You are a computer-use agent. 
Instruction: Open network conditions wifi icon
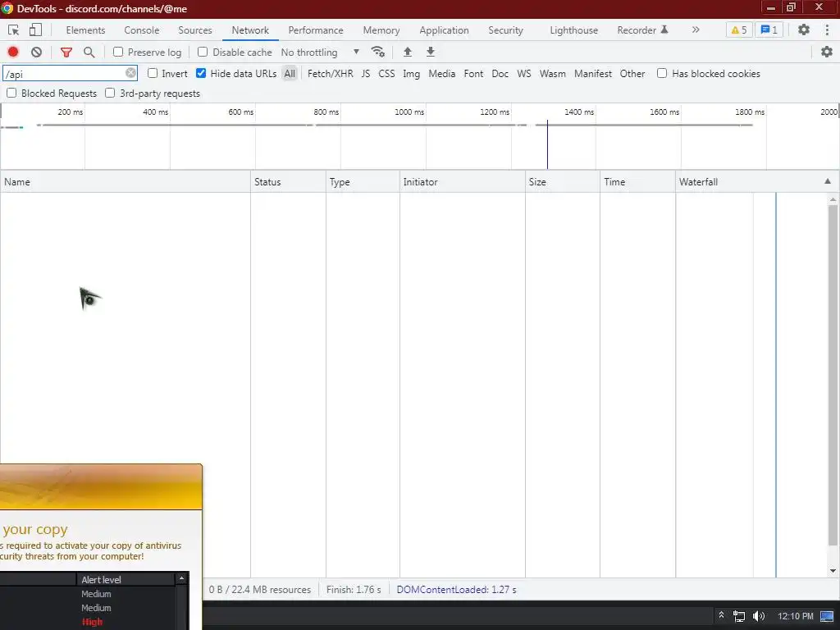[377, 52]
